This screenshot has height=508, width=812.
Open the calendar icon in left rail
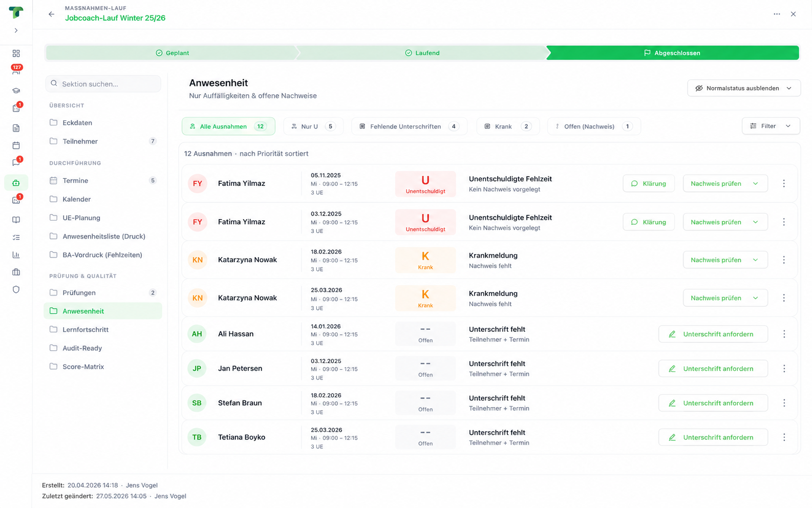pos(16,145)
